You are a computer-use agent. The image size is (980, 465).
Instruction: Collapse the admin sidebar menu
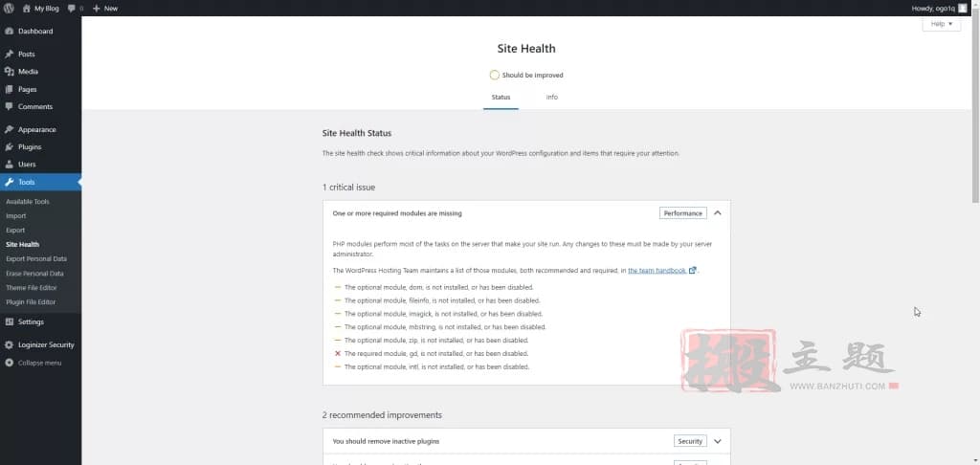(33, 364)
